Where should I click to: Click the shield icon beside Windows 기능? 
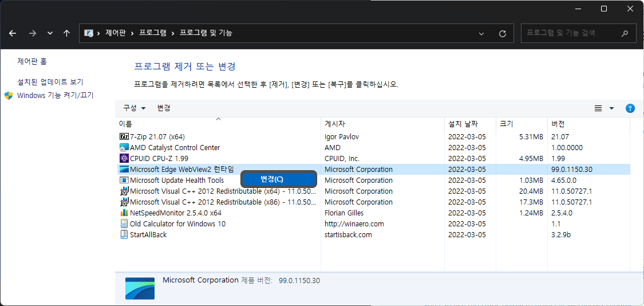[x=9, y=96]
